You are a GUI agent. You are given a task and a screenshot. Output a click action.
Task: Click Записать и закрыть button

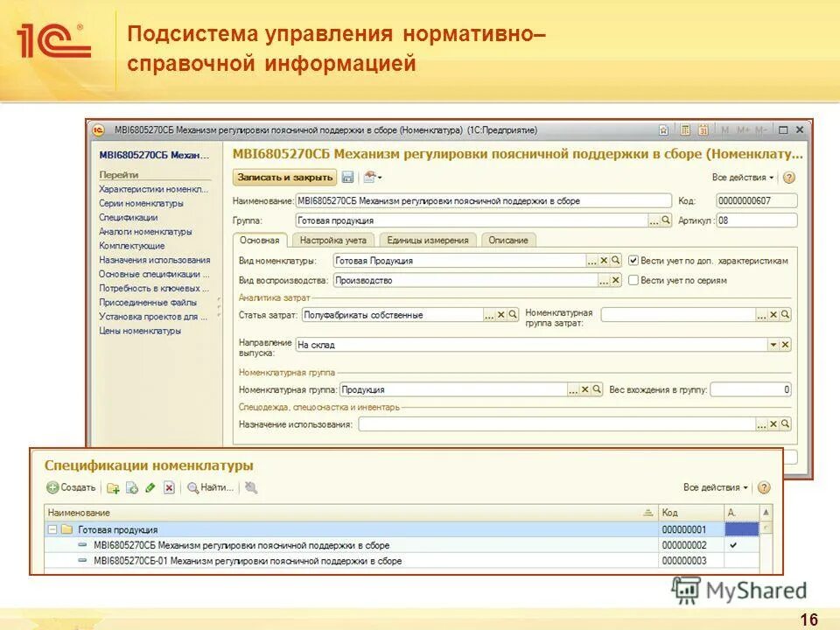pos(285,178)
